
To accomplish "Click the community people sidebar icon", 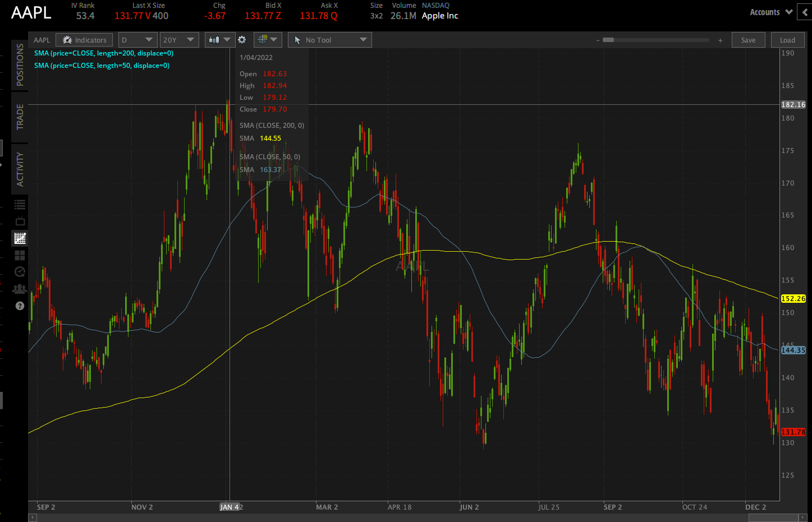I will pyautogui.click(x=19, y=288).
